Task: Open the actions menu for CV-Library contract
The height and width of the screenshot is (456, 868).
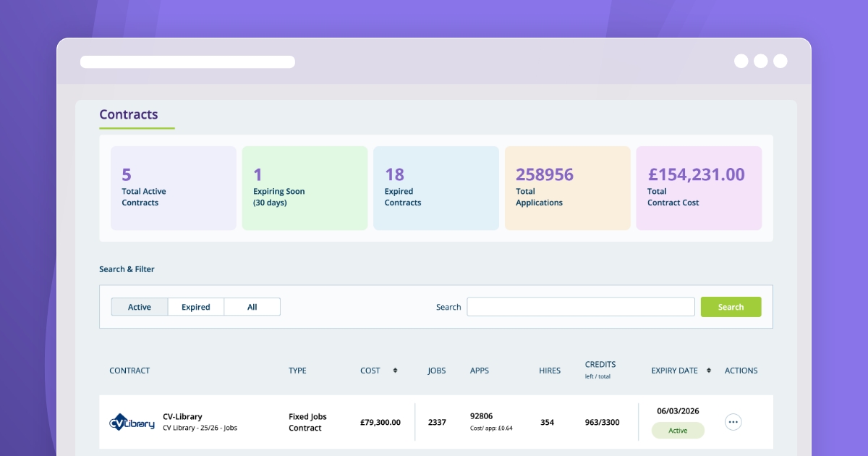Action: [x=733, y=422]
